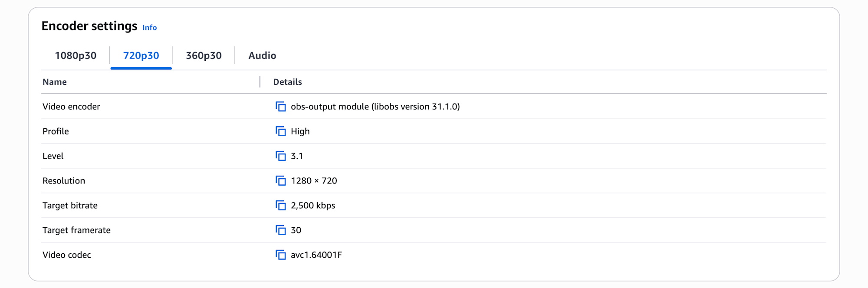Click the Details column header

coord(287,82)
